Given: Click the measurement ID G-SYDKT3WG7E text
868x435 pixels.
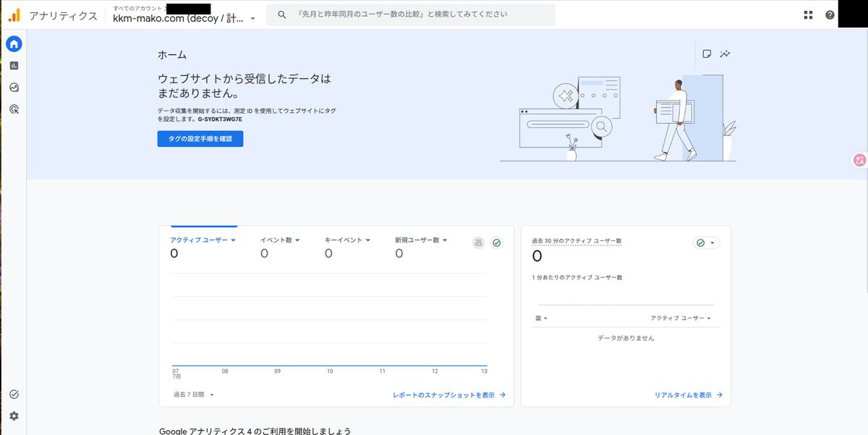Looking at the screenshot, I should pyautogui.click(x=221, y=118).
